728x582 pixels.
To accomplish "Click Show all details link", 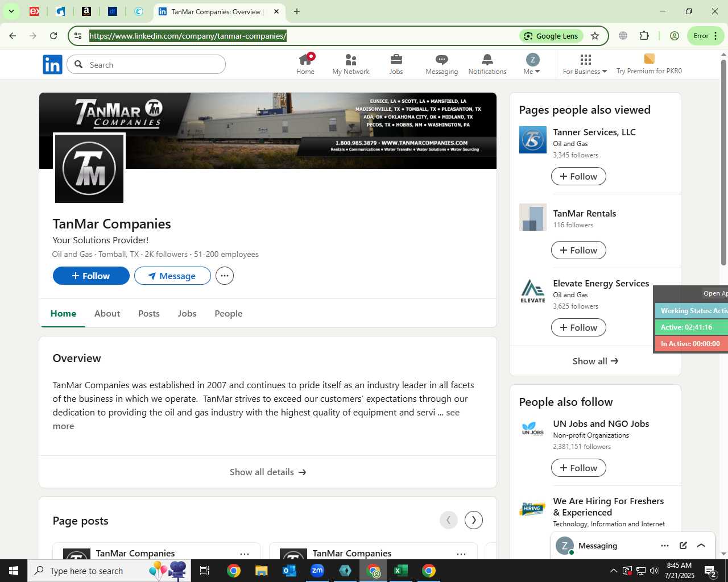I will coord(268,472).
